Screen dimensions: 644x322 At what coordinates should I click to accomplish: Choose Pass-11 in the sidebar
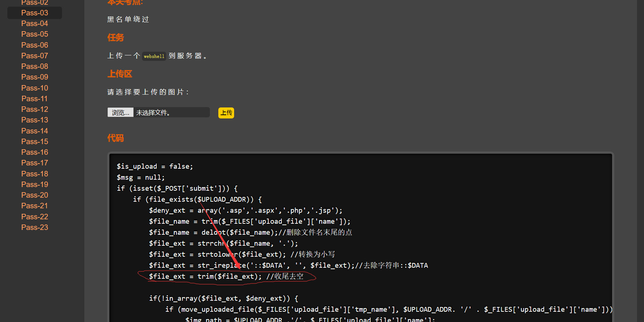[34, 99]
